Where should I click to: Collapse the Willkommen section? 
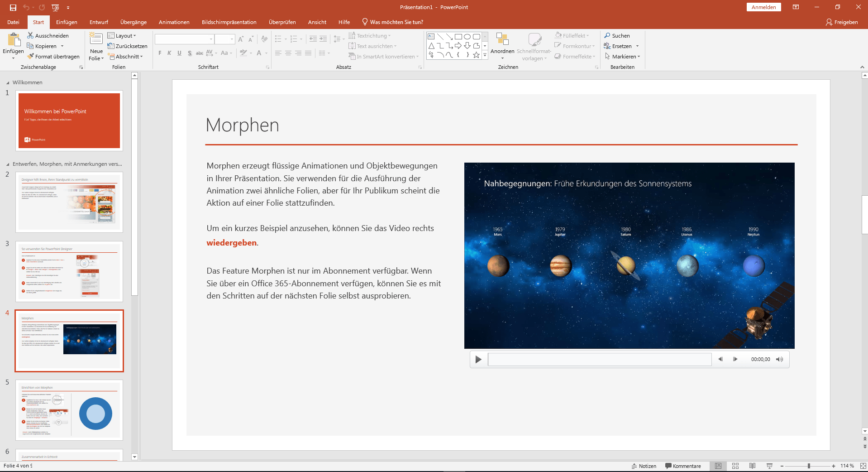pos(8,83)
